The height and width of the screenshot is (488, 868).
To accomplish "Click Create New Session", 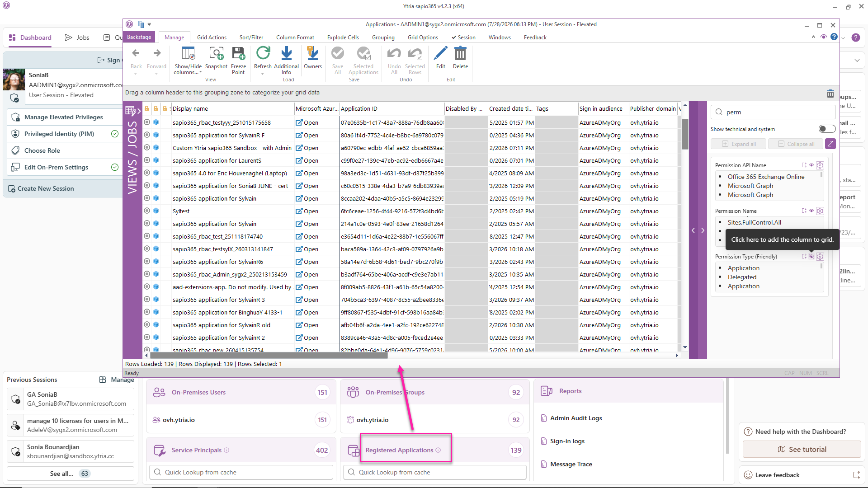I will pos(63,188).
